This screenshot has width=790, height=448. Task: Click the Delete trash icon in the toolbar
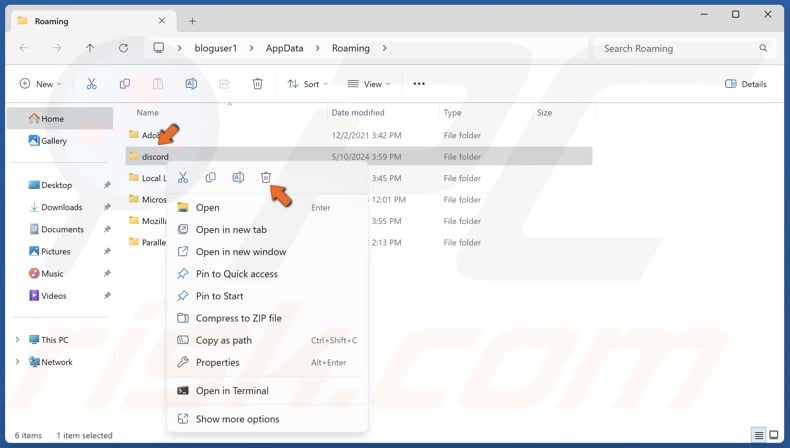[x=257, y=84]
